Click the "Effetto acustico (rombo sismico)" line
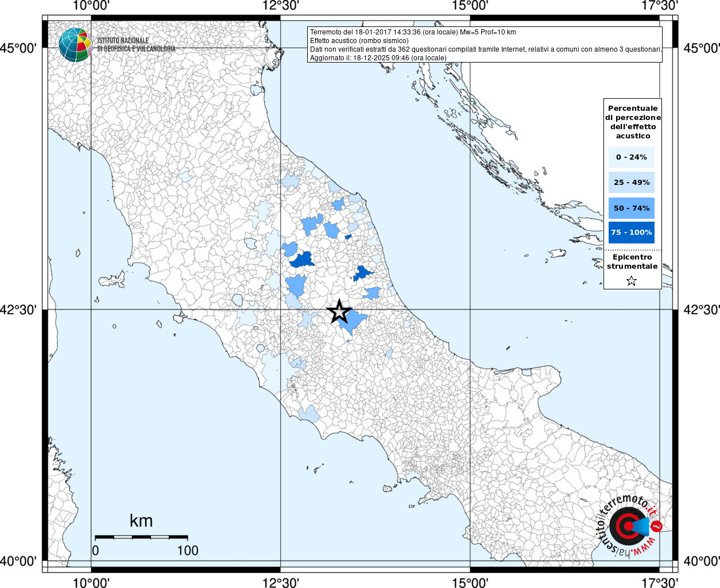The image size is (720, 588). 359,41
